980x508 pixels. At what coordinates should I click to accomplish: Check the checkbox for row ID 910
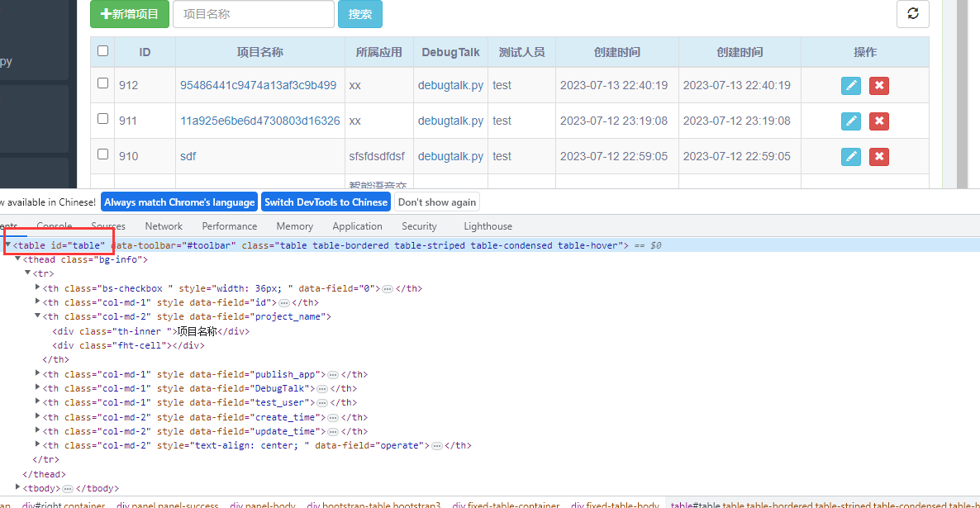point(102,154)
